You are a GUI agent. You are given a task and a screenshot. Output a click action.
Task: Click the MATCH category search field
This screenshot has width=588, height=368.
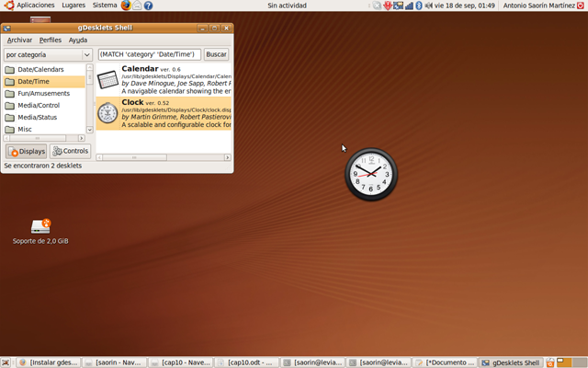tap(149, 55)
